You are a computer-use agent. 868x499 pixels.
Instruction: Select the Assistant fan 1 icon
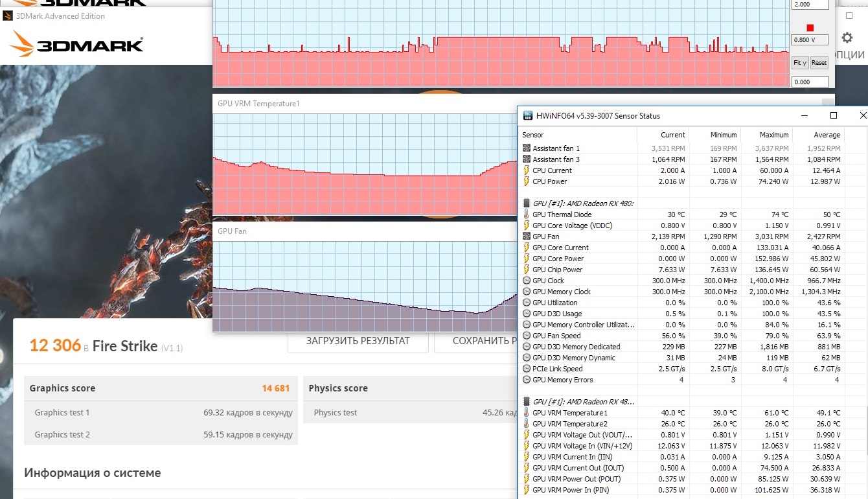526,148
